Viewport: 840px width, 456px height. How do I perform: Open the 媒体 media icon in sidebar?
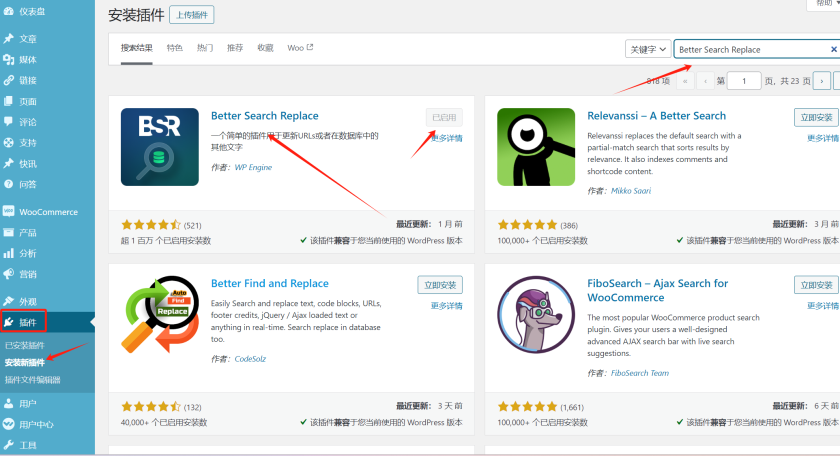(x=9, y=59)
